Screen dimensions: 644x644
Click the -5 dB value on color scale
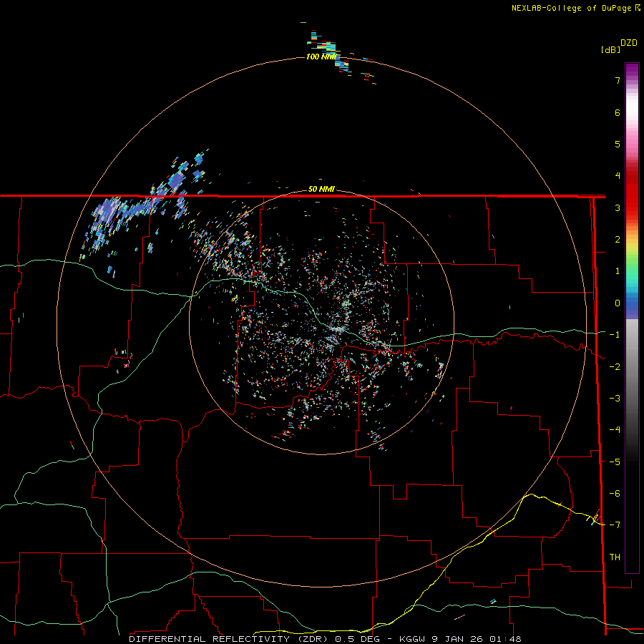pos(615,462)
